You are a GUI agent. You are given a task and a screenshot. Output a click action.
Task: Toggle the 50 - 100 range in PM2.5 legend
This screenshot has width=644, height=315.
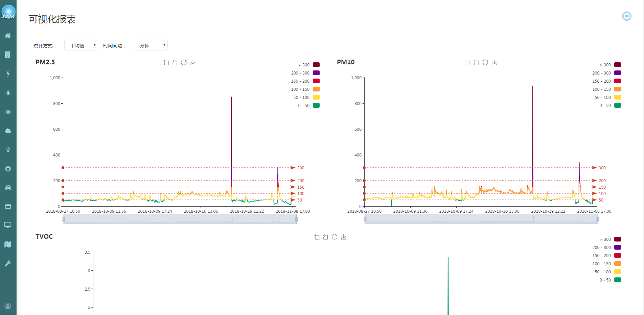(306, 97)
